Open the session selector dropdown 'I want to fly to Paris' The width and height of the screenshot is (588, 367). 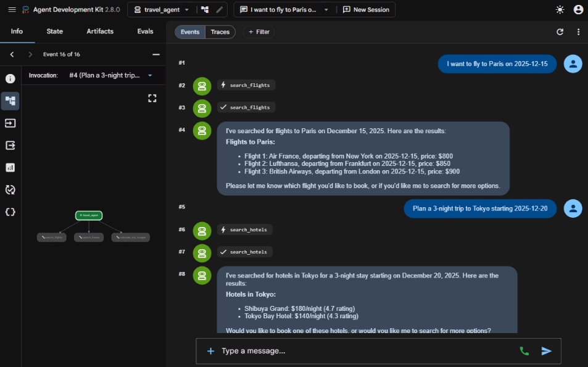284,10
